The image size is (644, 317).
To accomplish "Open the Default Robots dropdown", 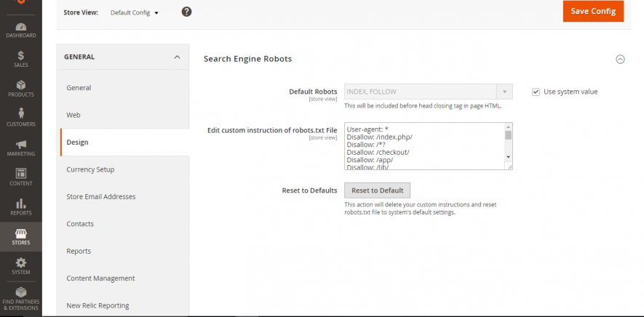I will click(429, 92).
